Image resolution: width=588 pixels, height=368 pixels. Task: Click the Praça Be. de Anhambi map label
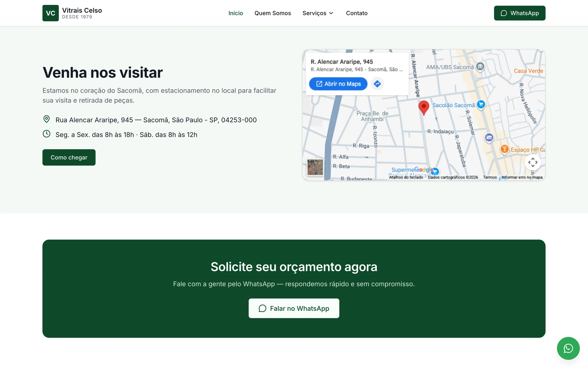(x=372, y=116)
